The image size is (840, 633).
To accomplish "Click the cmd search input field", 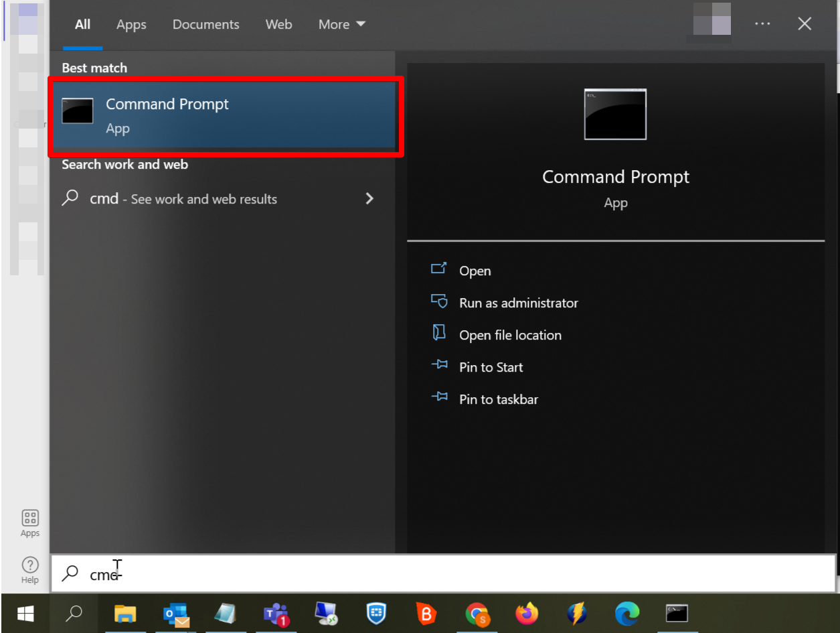I will click(x=443, y=573).
